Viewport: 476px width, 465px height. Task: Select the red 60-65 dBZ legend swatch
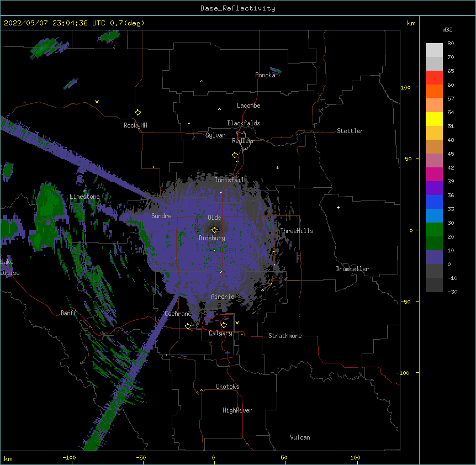[x=434, y=78]
